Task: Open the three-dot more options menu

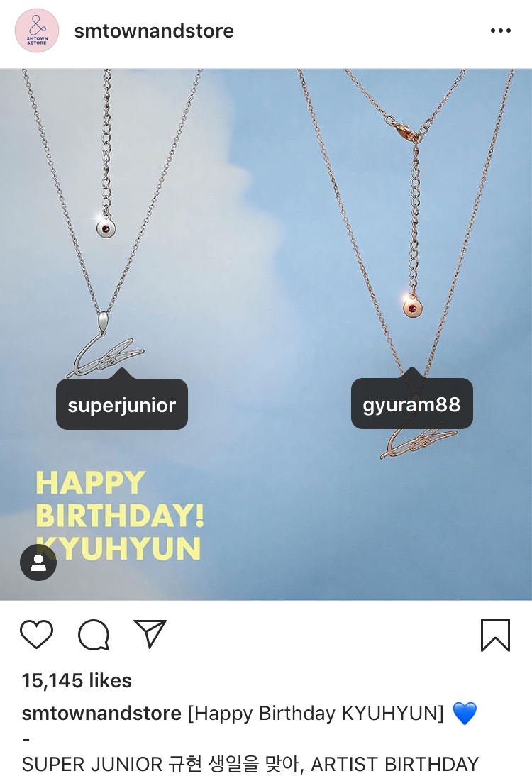Action: [500, 31]
